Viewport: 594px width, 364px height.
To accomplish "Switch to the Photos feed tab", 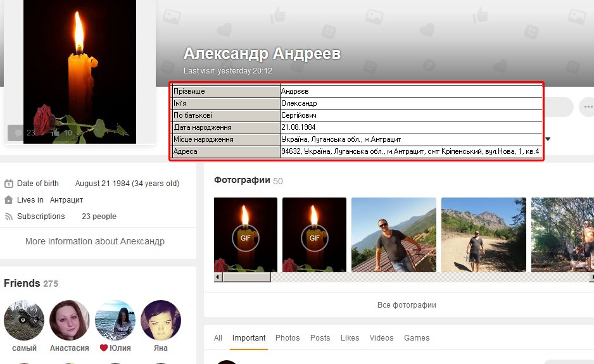I will click(x=288, y=338).
